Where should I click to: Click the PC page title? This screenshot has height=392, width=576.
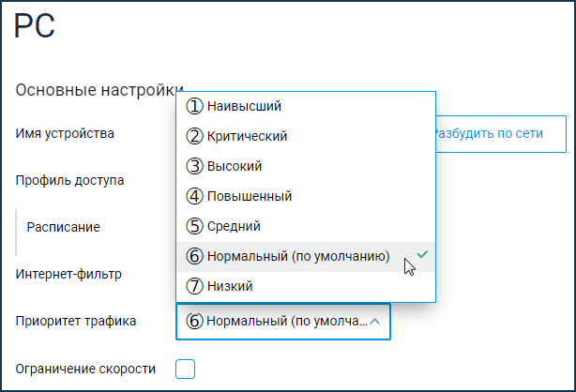coord(35,25)
